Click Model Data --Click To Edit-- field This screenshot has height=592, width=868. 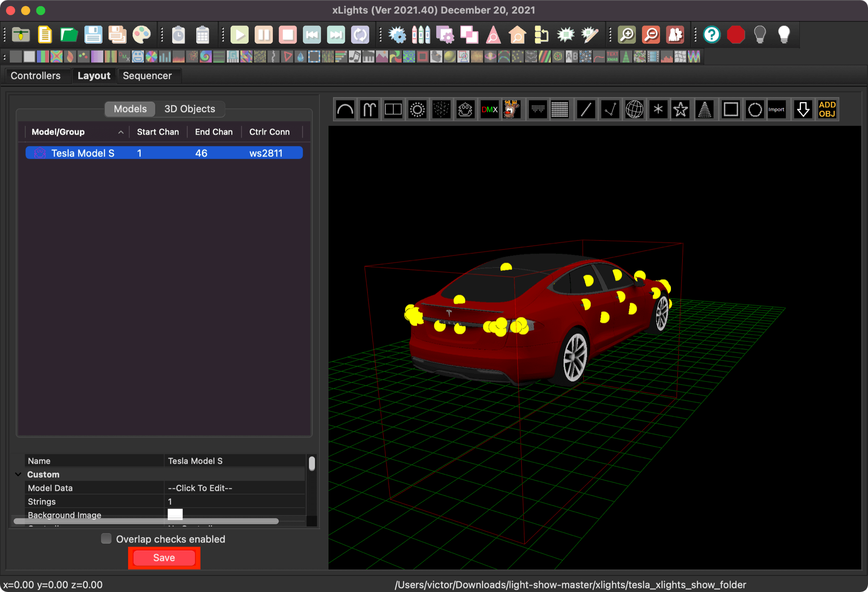pos(235,488)
